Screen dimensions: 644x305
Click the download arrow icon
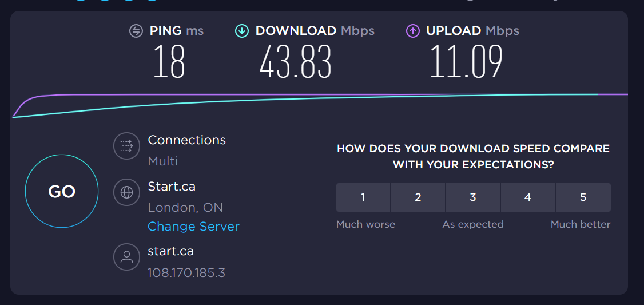tap(242, 31)
